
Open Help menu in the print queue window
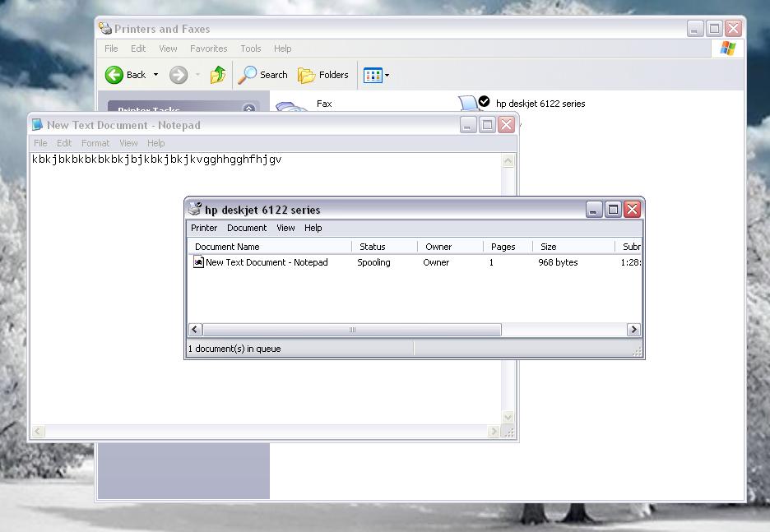coord(313,228)
